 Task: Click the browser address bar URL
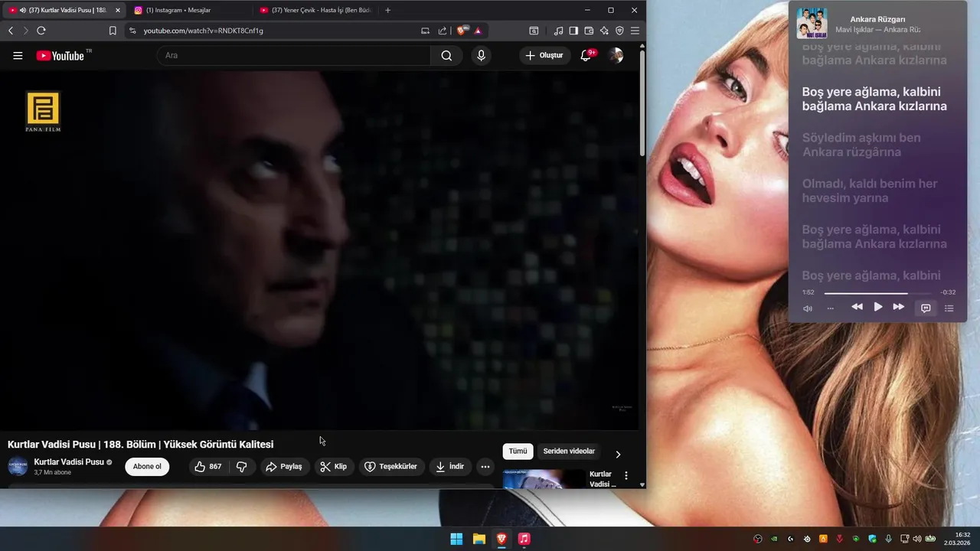203,31
